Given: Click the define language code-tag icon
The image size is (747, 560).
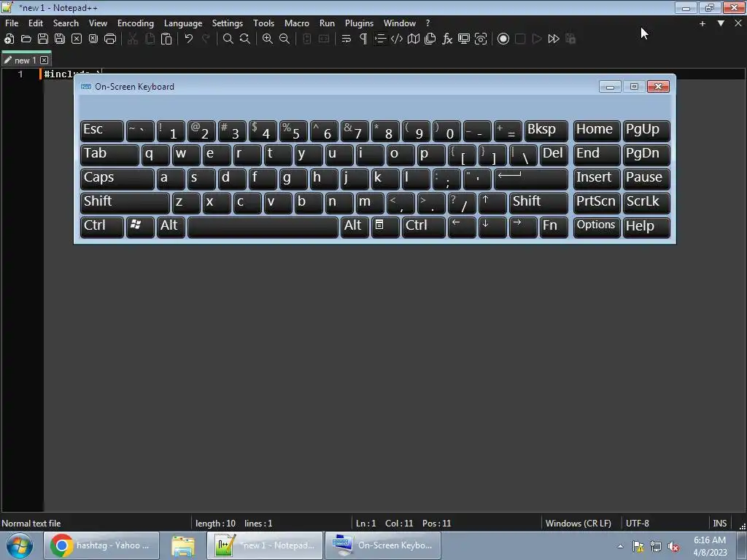Looking at the screenshot, I should pos(396,39).
